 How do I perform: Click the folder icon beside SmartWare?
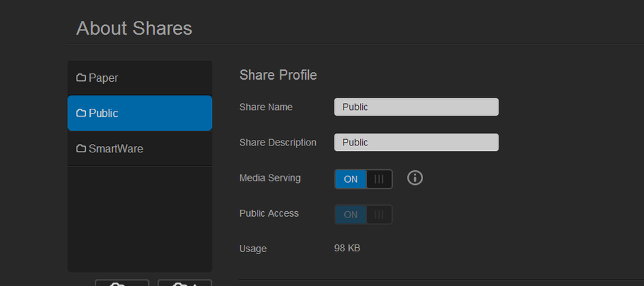coord(81,148)
